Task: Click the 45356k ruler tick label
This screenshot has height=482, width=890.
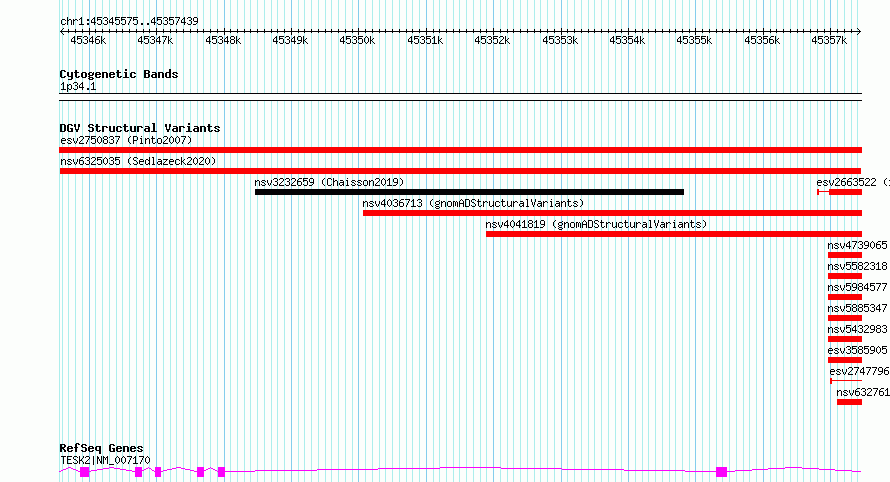Action: tap(762, 41)
